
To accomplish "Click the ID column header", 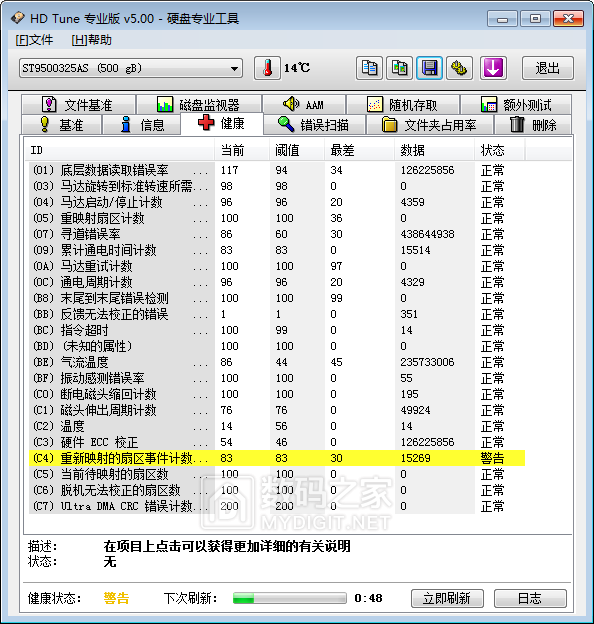I will [x=119, y=150].
